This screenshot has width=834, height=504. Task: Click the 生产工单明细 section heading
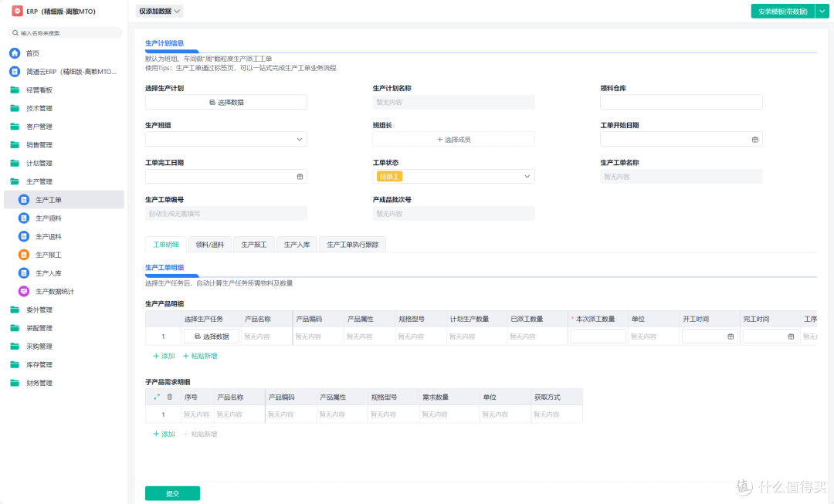pos(164,267)
